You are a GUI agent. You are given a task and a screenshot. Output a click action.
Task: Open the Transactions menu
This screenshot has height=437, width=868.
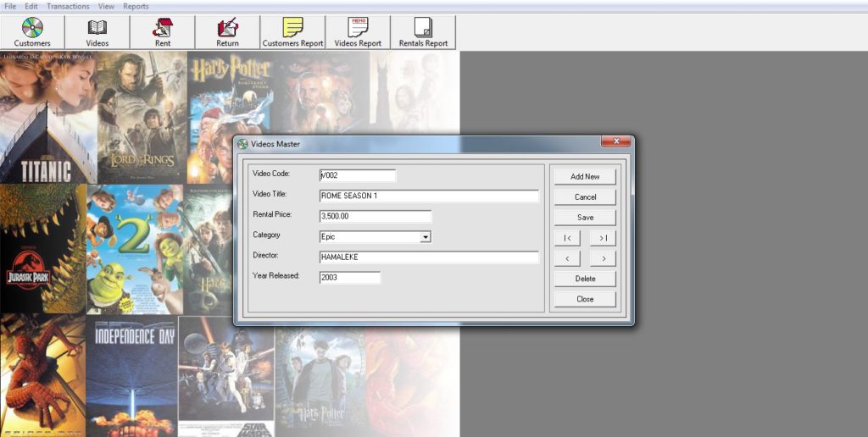pos(68,6)
